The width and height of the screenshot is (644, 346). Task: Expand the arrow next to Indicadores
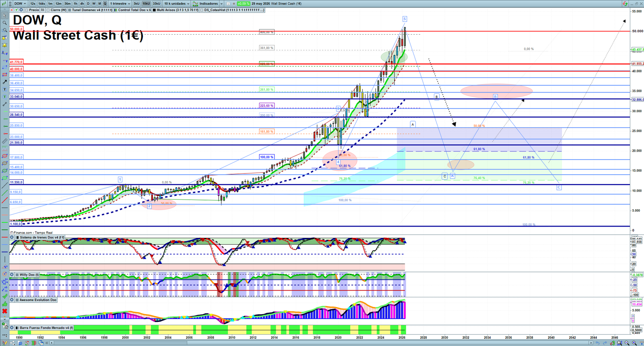[221, 4]
